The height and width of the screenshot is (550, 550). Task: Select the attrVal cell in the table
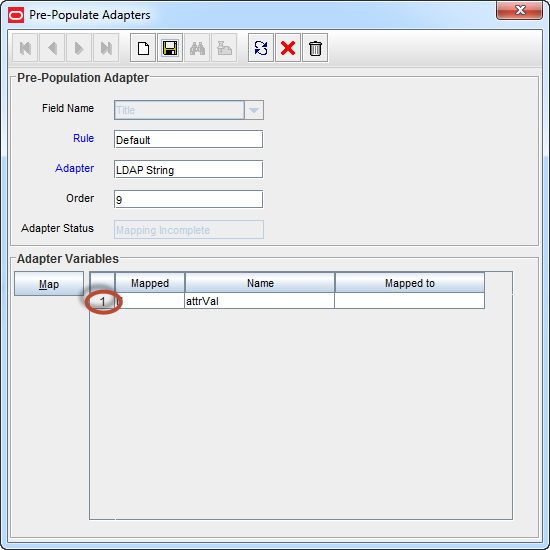260,301
